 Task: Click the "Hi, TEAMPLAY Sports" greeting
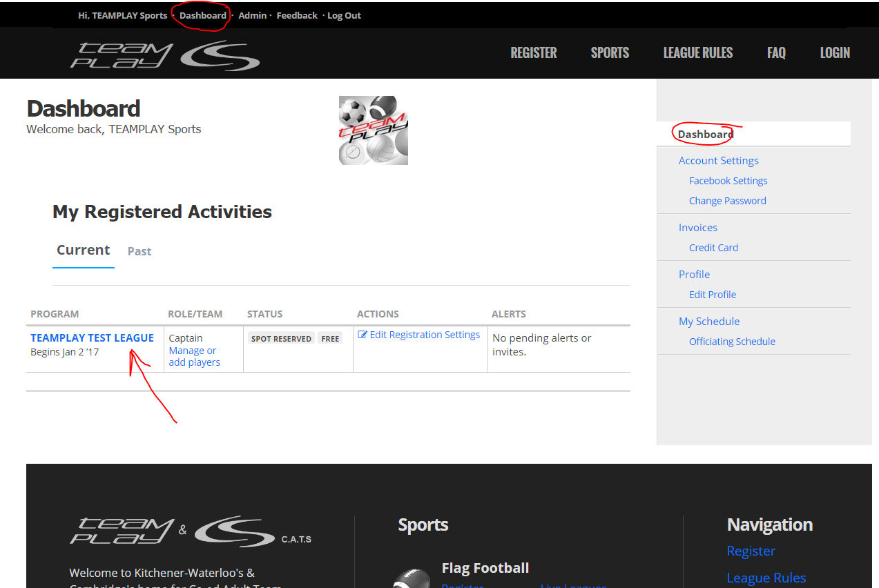pos(123,15)
